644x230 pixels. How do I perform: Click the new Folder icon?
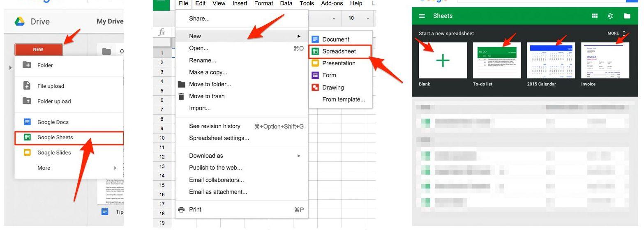click(x=27, y=65)
